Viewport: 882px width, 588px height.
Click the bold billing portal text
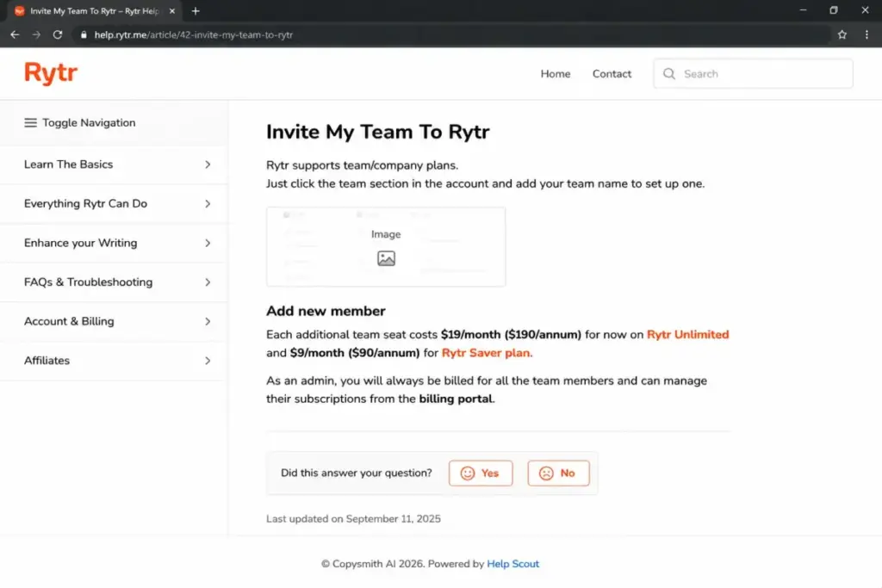(456, 399)
